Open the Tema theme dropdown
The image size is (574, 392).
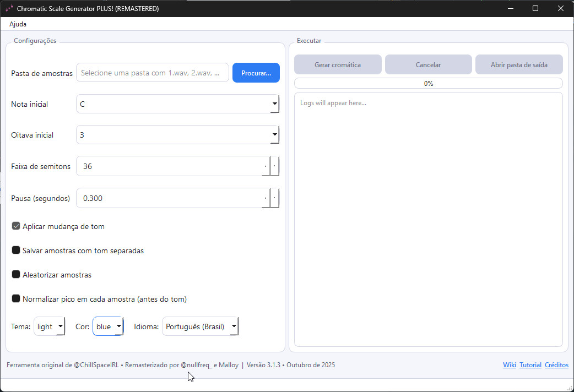50,326
